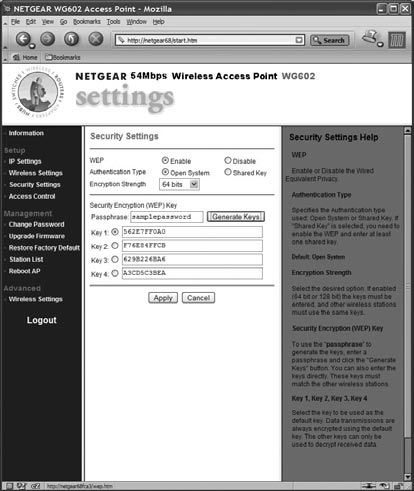
Task: Select the Key 1 radio button
Action: click(115, 232)
